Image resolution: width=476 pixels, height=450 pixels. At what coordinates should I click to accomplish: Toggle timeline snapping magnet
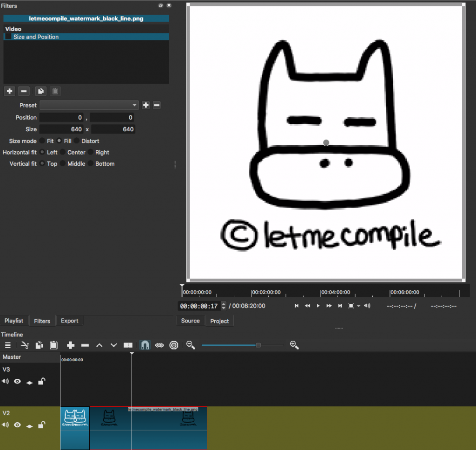pos(145,345)
